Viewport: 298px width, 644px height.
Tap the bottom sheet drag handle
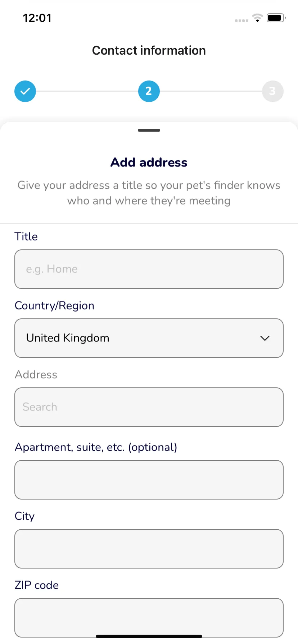(x=149, y=130)
